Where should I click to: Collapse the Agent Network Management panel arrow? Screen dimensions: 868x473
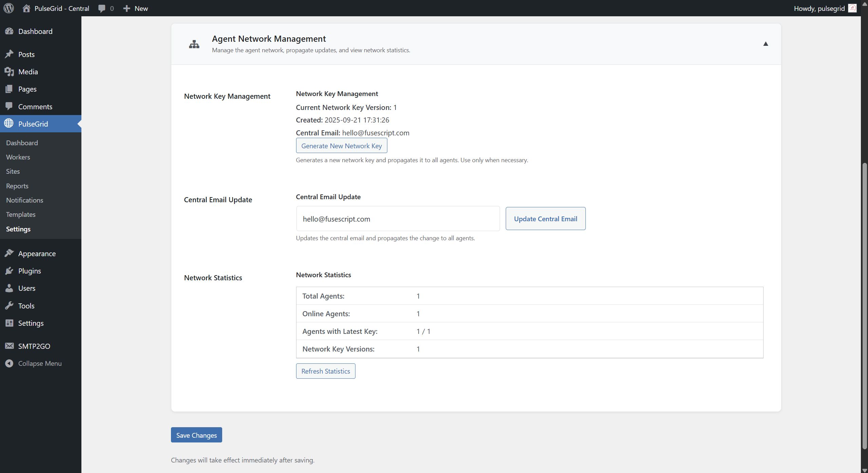766,44
